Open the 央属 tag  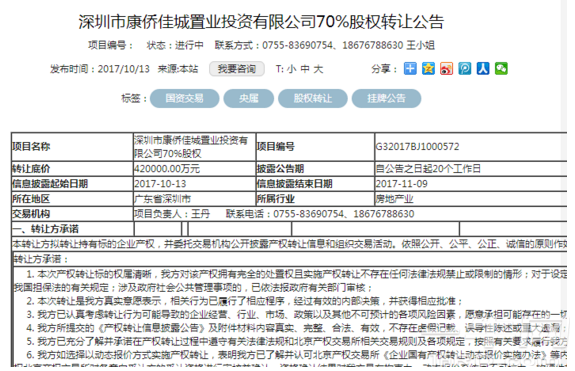point(249,98)
